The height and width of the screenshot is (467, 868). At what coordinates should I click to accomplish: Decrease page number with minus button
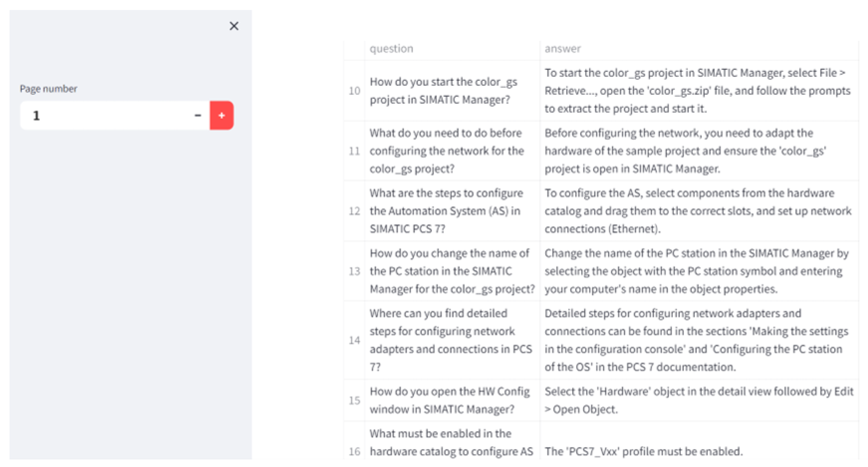tap(198, 115)
